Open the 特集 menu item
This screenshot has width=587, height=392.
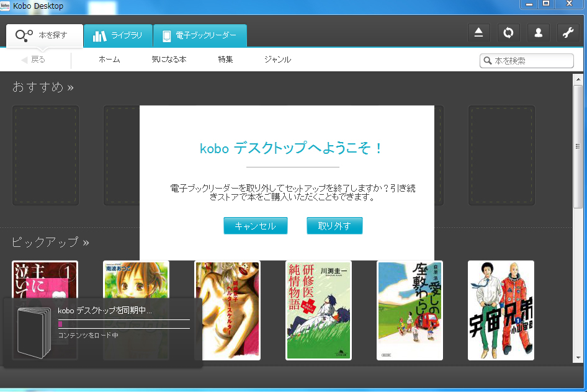tap(225, 60)
